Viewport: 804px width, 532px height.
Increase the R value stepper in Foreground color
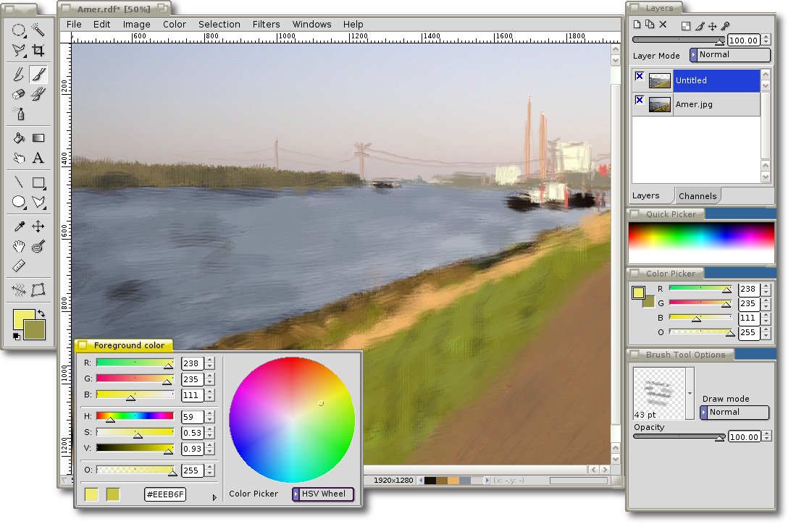point(210,360)
